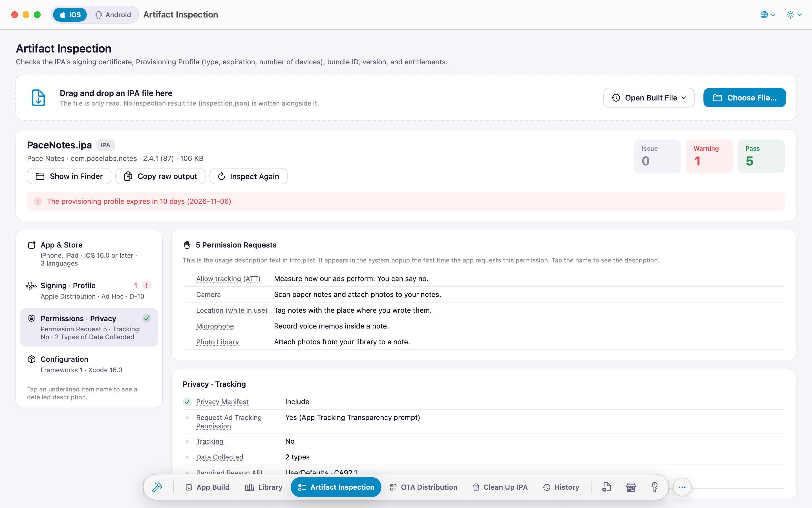Image resolution: width=812 pixels, height=508 pixels.
Task: Switch to the Library tab
Action: [264, 487]
